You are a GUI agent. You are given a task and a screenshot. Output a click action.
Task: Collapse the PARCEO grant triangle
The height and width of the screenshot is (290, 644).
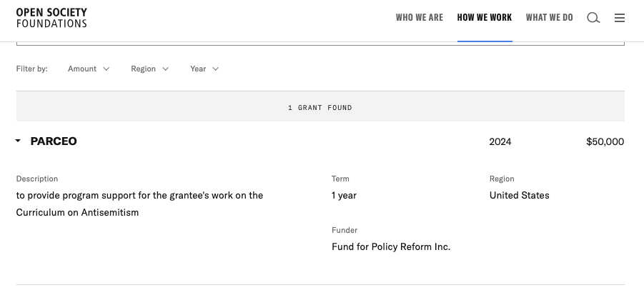pyautogui.click(x=18, y=141)
